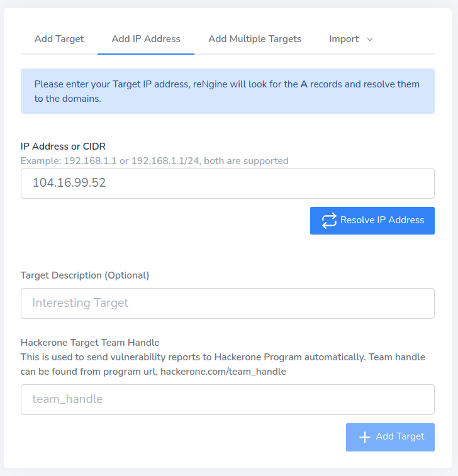Click the 'Hackerone Target Team Handle' label
Screen dimensions: 458x476
[x=90, y=343]
